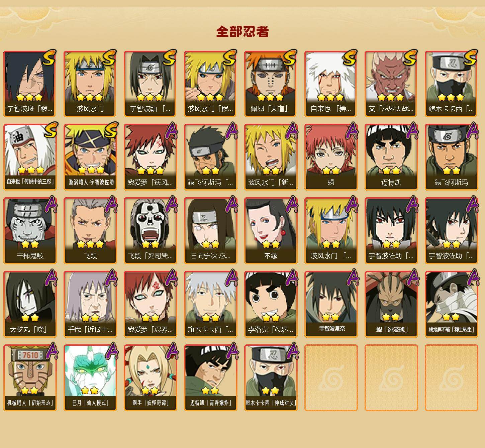
Task: Select the 巳月「仙人模式」 card
Action: tap(90, 378)
